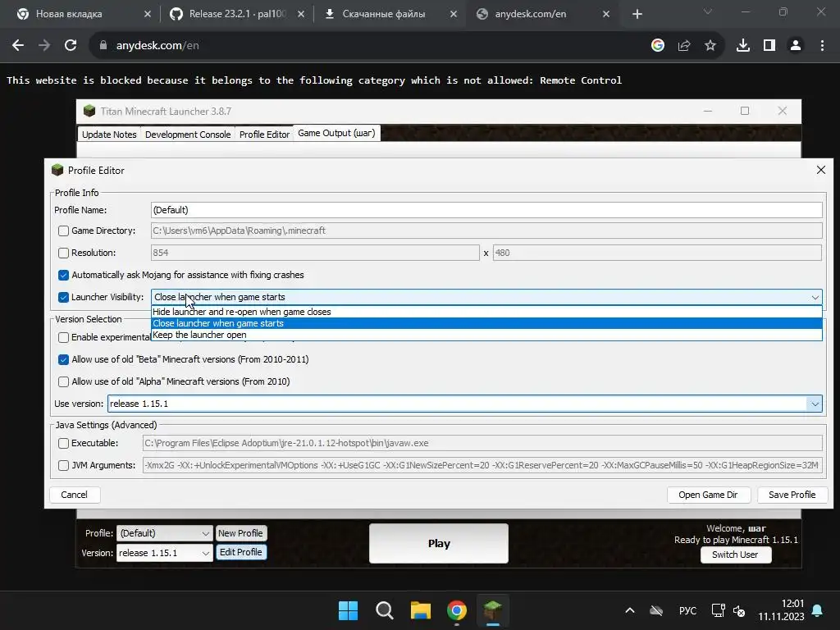Click the Play button
The height and width of the screenshot is (630, 840).
pyautogui.click(x=439, y=543)
